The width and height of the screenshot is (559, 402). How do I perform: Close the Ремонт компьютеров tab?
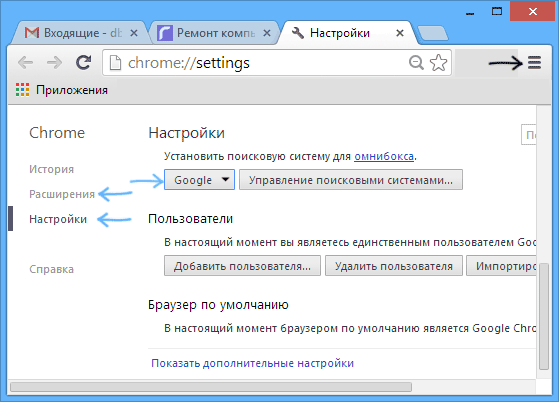[x=267, y=33]
